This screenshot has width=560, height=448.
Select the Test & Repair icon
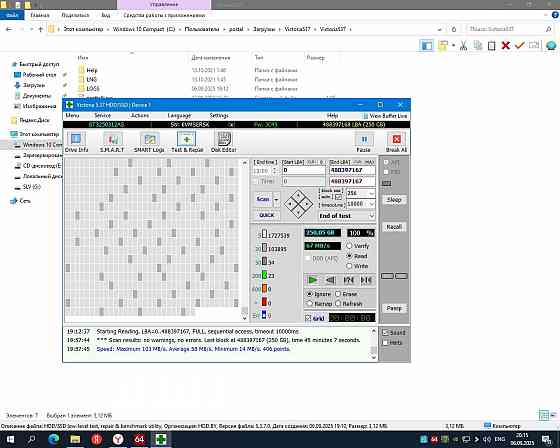(187, 142)
